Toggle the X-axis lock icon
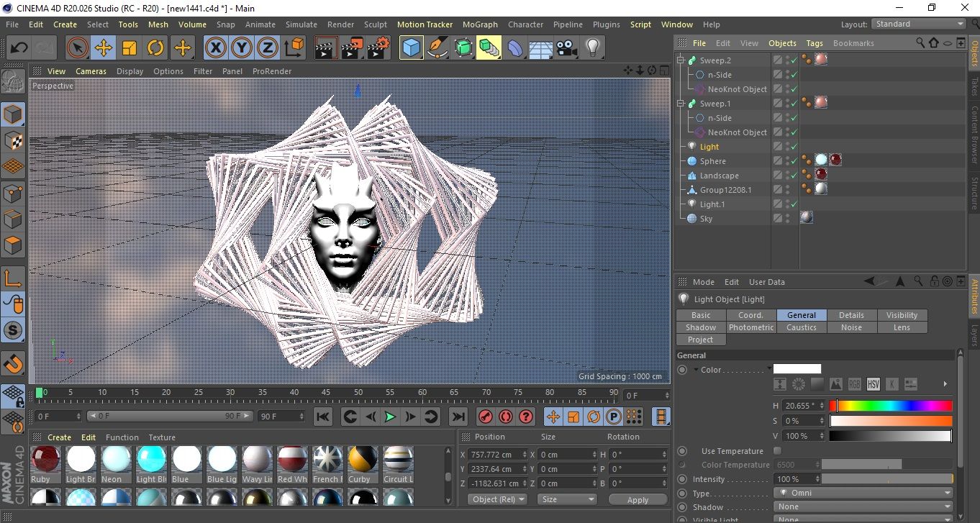Viewport: 980px width, 523px height. [214, 48]
